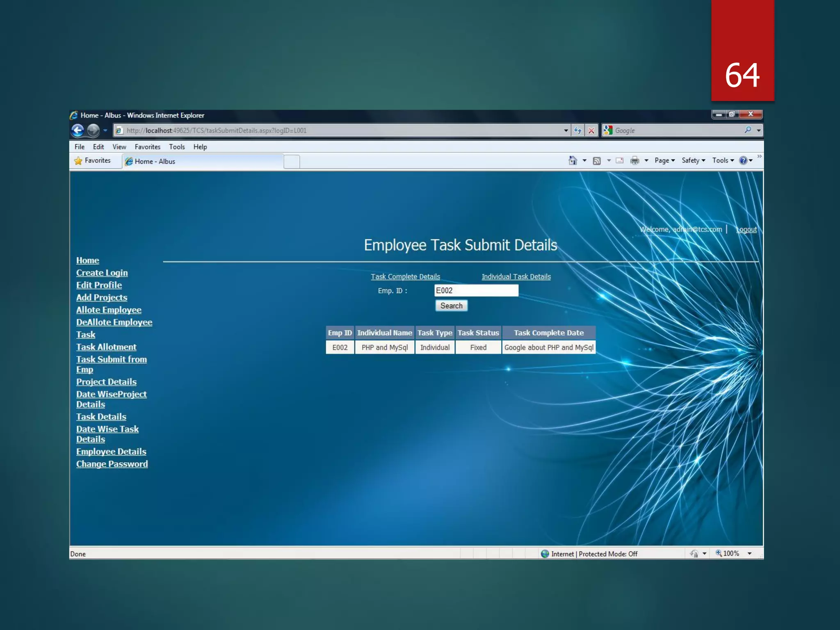
Task: Expand the Safety dropdown menu
Action: click(x=693, y=160)
